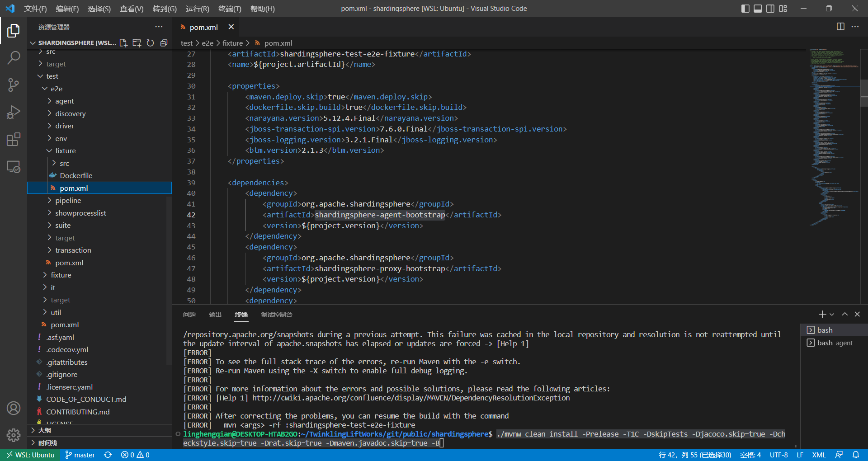Viewport: 868px width, 461px height.
Task: Open the terminal profile dropdown arrow
Action: [832, 314]
